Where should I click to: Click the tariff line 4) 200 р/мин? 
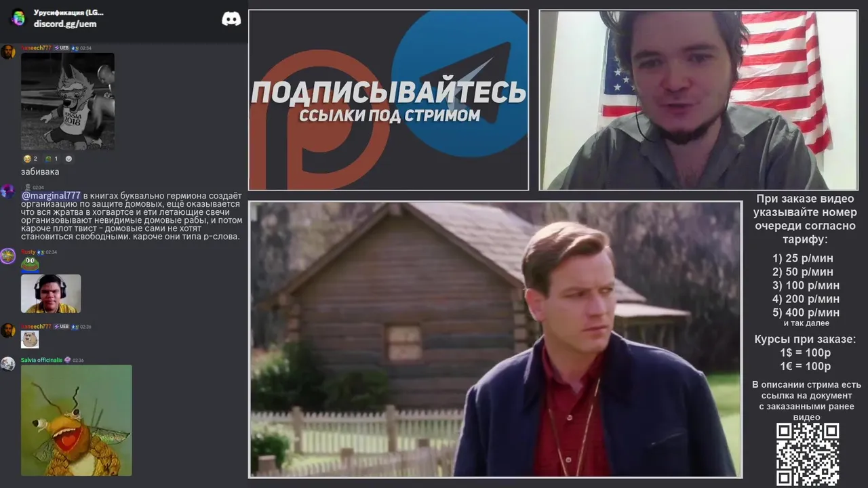click(x=806, y=299)
